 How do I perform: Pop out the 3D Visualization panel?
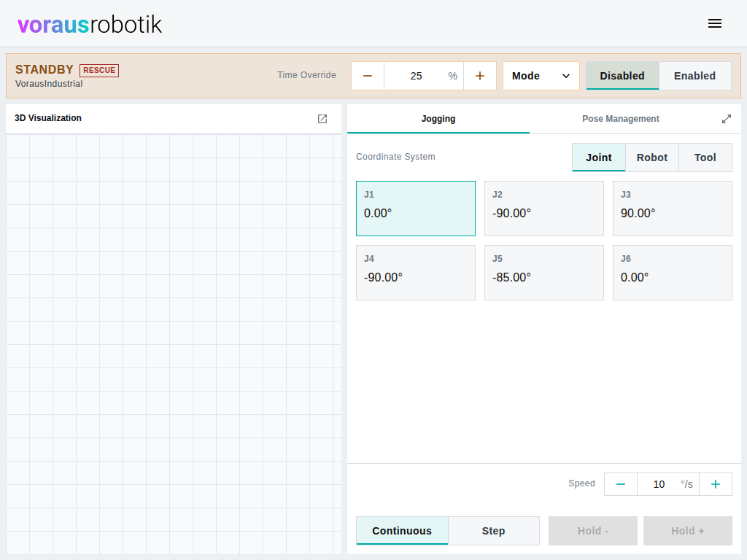pyautogui.click(x=322, y=119)
